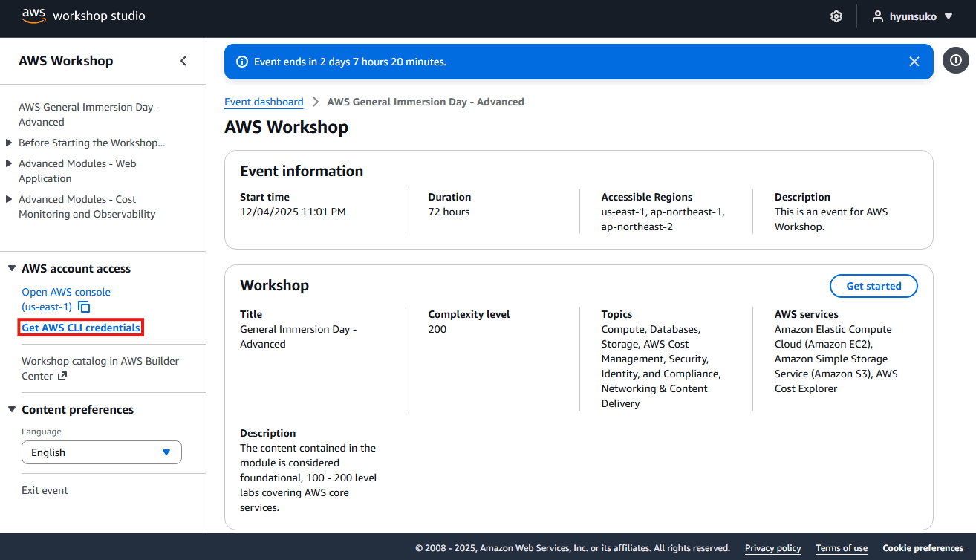Click Get AWS CLI credentials link
Screen dimensions: 976x560
pos(81,328)
